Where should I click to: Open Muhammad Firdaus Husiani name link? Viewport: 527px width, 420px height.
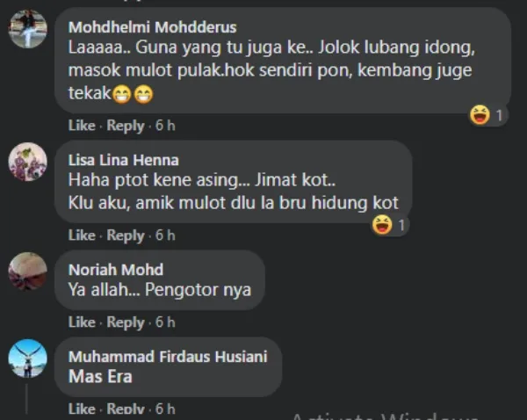pyautogui.click(x=168, y=357)
